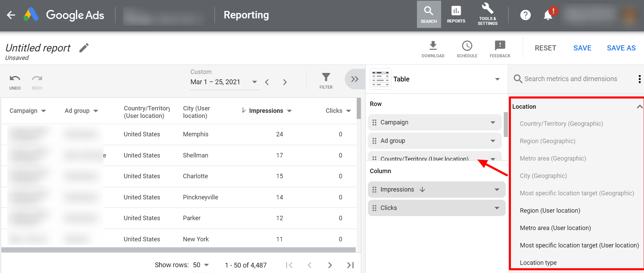
Task: Open the notifications bell
Action: (x=548, y=15)
